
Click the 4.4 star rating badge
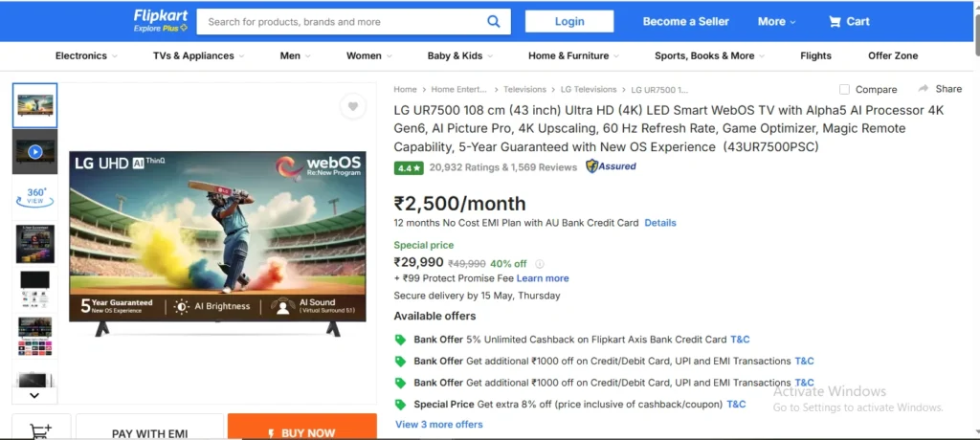pos(409,167)
